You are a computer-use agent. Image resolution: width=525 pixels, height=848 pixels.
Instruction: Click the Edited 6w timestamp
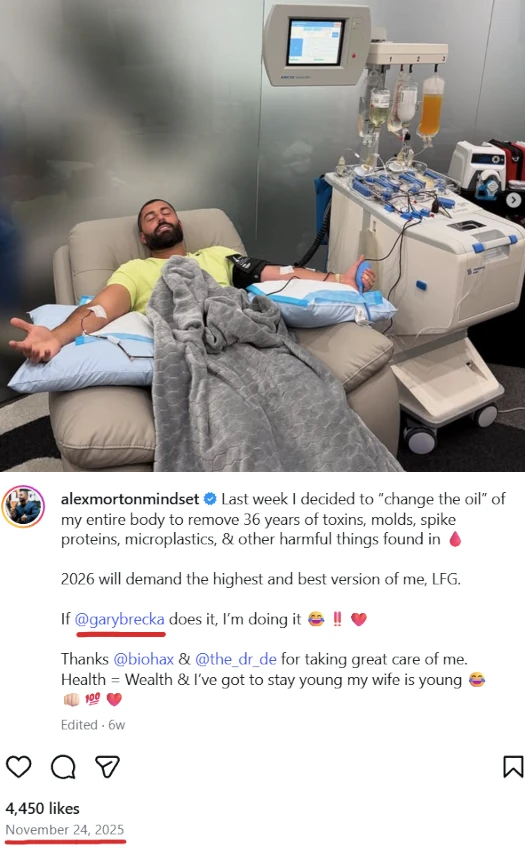tap(93, 725)
